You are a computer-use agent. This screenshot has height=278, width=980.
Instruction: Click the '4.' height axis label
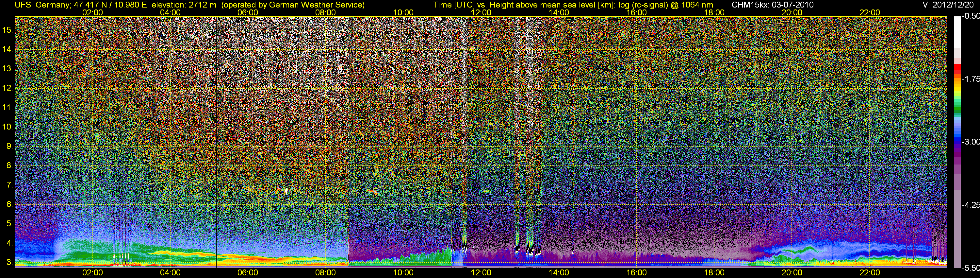point(9,243)
